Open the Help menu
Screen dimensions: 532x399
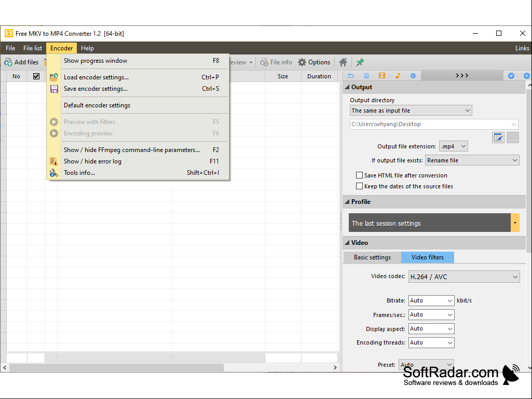87,48
